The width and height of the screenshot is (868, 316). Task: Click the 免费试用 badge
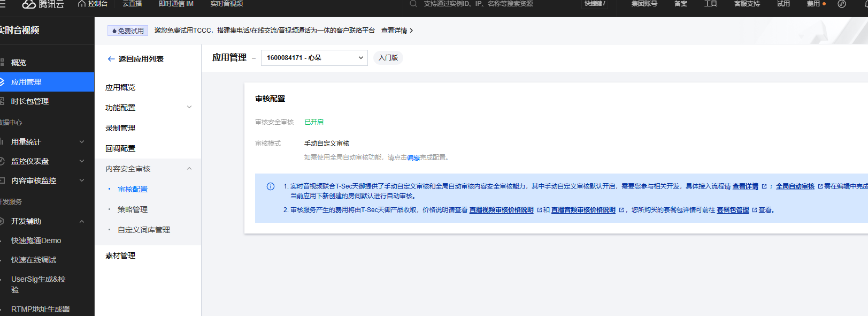(128, 31)
